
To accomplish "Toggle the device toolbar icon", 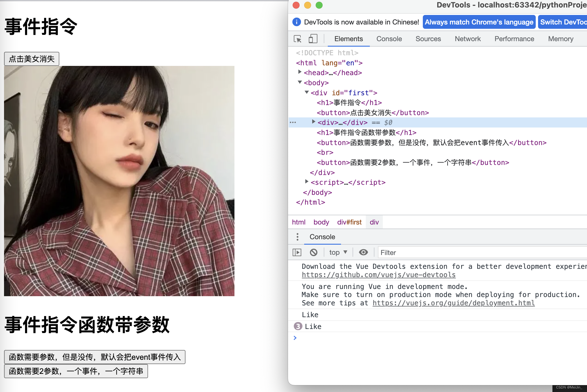I will coord(313,39).
